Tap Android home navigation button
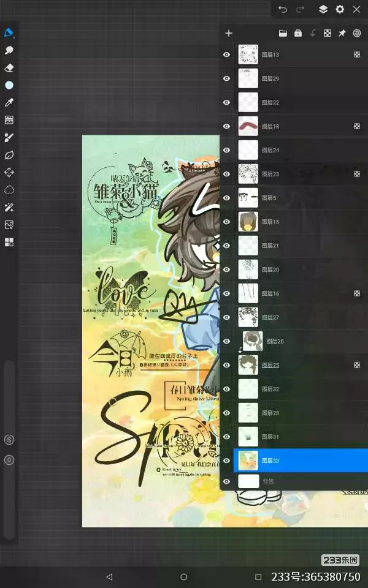The image size is (368, 588). tap(183, 577)
